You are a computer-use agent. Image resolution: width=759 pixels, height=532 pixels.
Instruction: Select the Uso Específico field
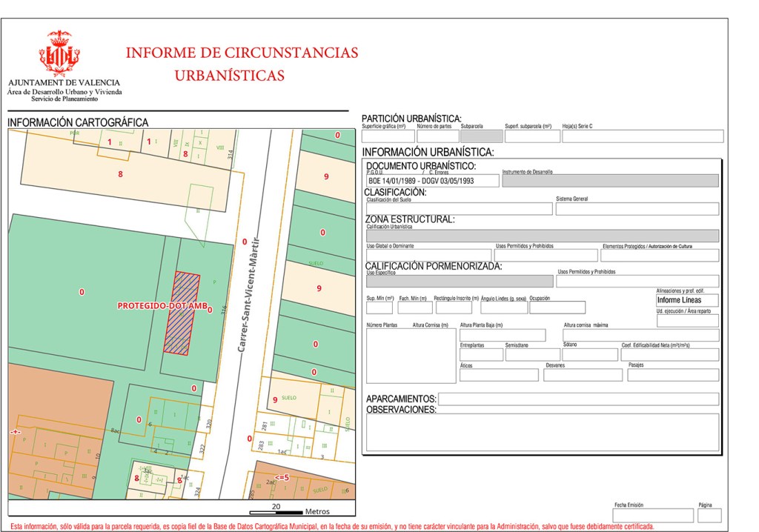459,282
